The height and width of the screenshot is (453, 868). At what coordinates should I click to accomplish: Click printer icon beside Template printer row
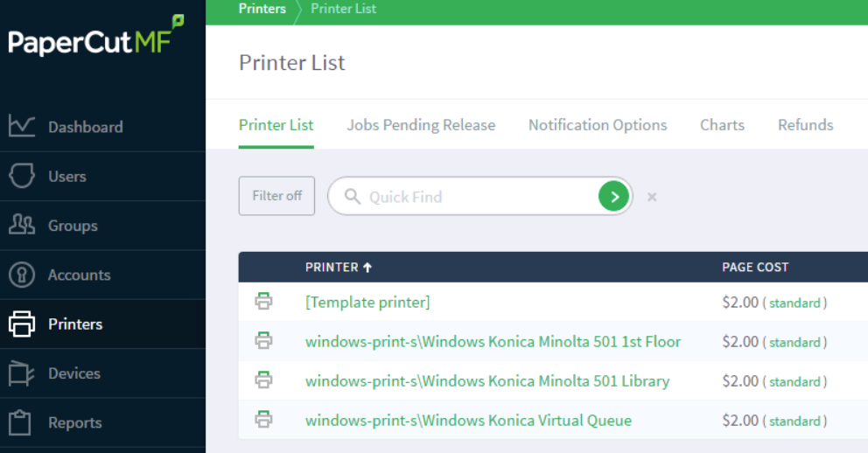tap(263, 302)
